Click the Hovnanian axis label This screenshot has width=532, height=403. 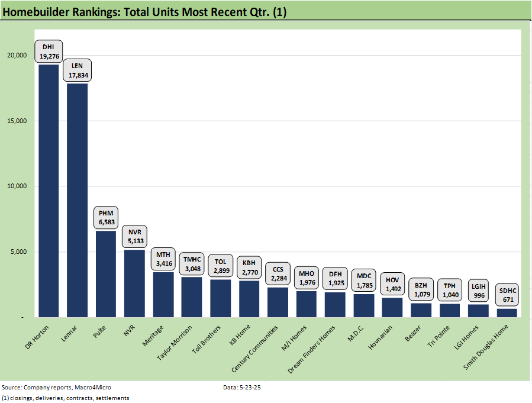pos(380,337)
